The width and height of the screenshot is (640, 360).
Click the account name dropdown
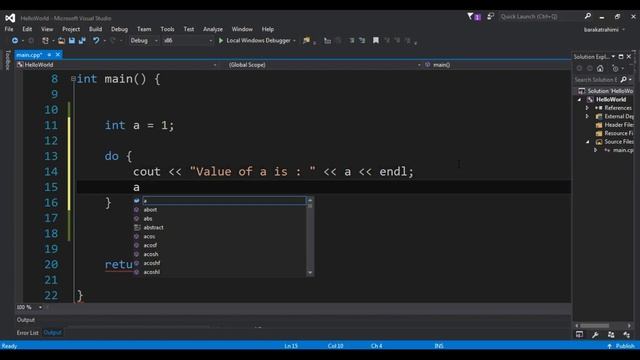click(x=604, y=29)
